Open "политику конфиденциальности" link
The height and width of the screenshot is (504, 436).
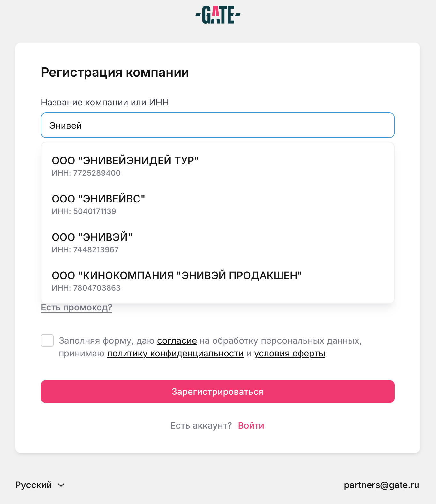pyautogui.click(x=175, y=354)
